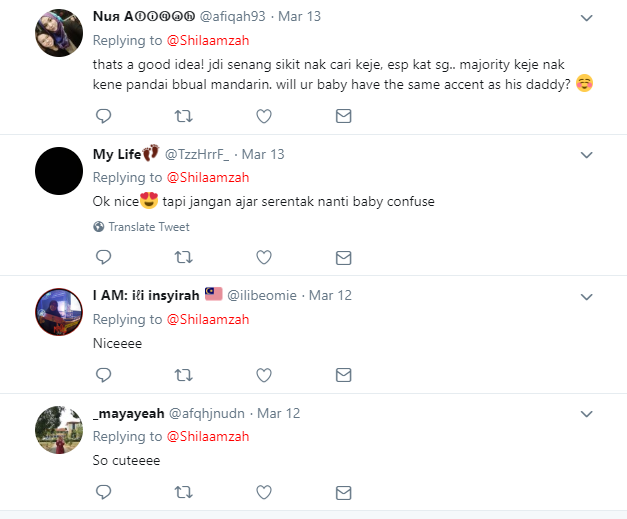The height and width of the screenshot is (519, 627).
Task: Like the tweet from afiqah93
Action: (x=264, y=117)
